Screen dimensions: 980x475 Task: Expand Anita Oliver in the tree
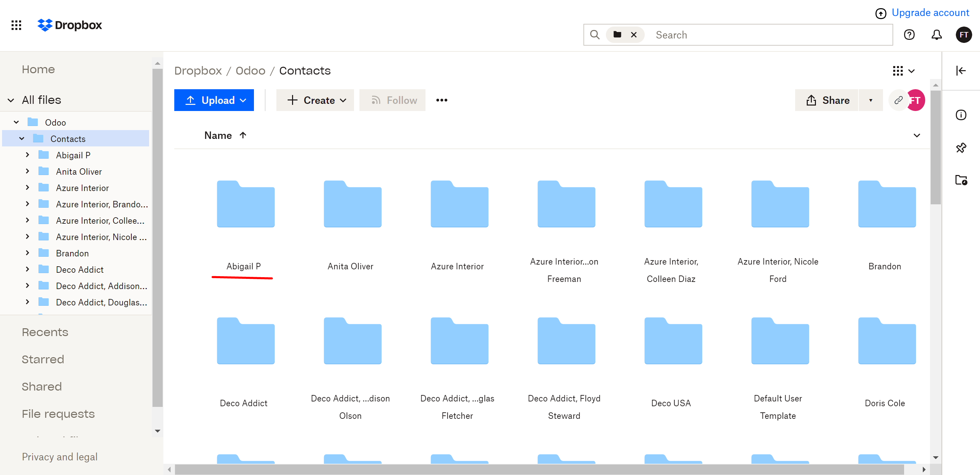pyautogui.click(x=27, y=171)
